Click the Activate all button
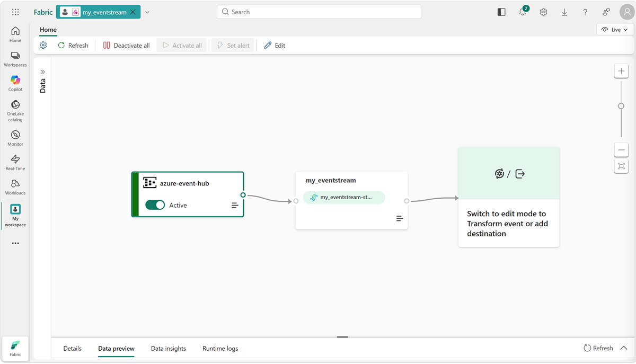The height and width of the screenshot is (364, 636). pos(182,46)
